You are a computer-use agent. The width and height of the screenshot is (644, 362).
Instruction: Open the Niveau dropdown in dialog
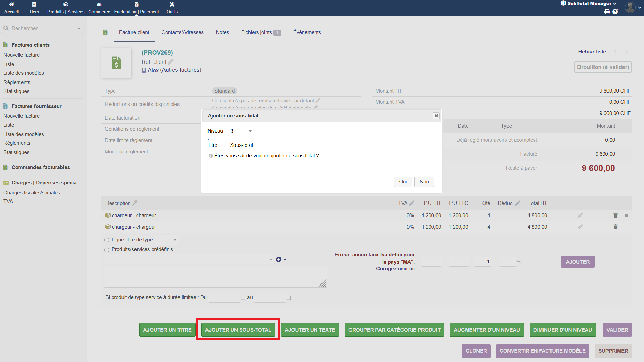(241, 131)
